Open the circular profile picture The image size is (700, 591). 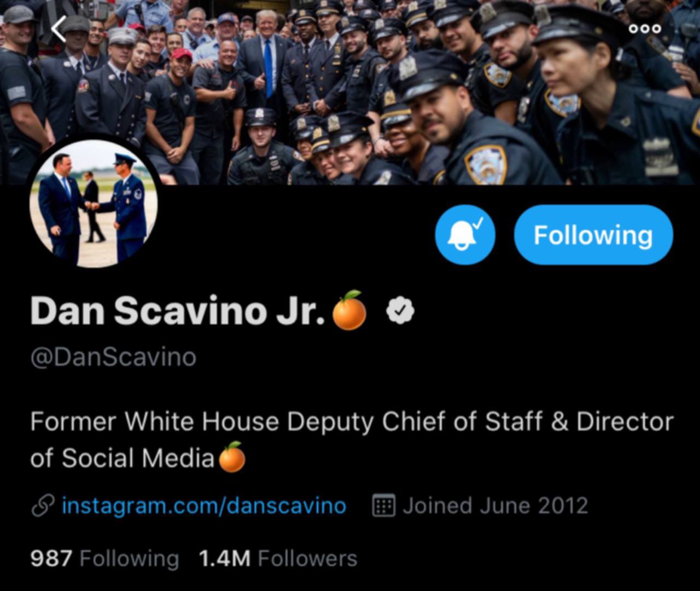coord(94,204)
